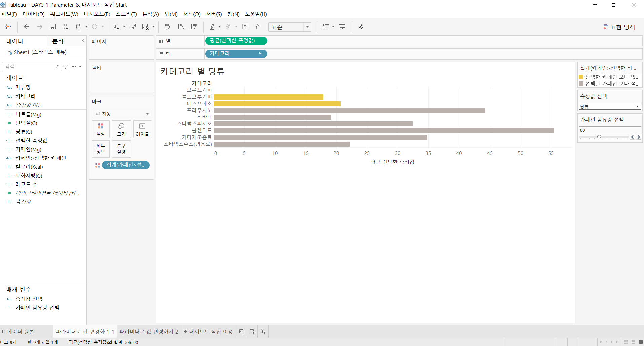Expand the new worksheet dropdown arrow
Image resolution: width=644 pixels, height=346 pixels.
pos(124,27)
